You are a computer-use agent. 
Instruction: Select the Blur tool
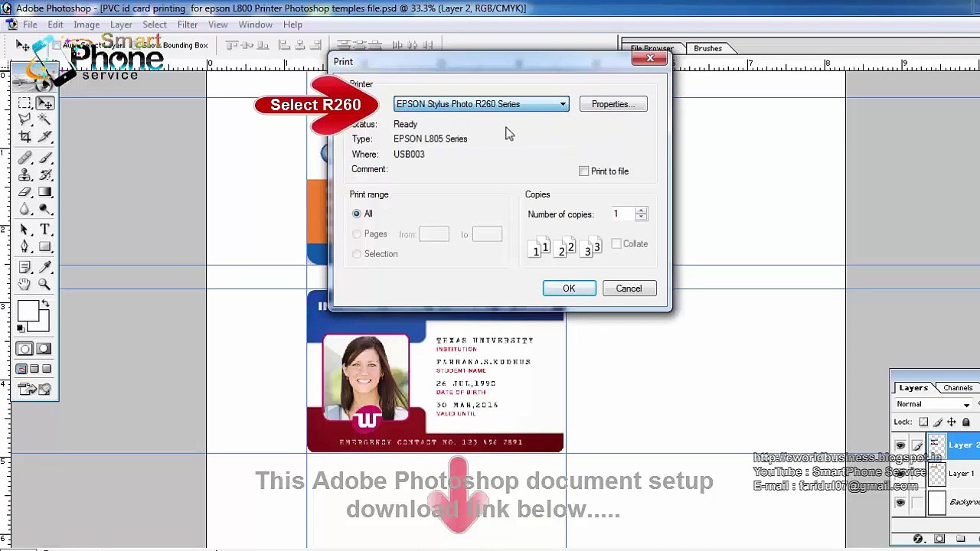pos(24,209)
